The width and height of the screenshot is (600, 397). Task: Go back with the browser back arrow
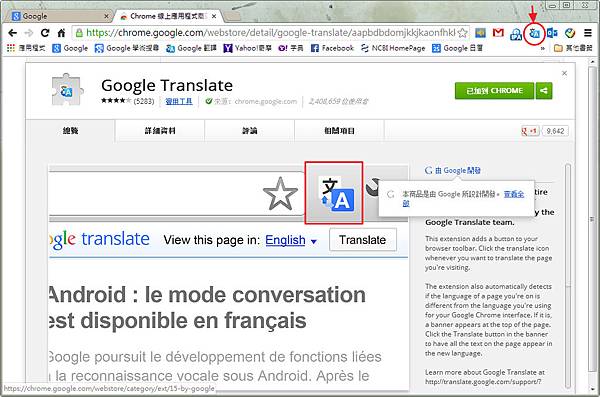point(12,33)
